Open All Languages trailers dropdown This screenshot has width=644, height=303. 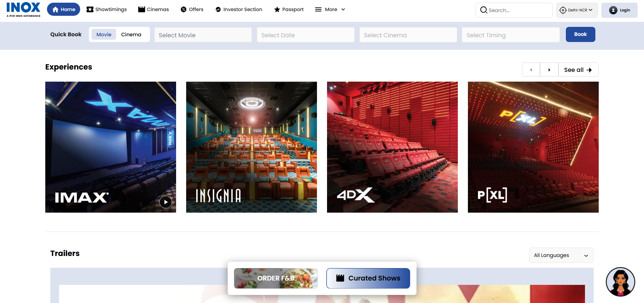pyautogui.click(x=561, y=255)
